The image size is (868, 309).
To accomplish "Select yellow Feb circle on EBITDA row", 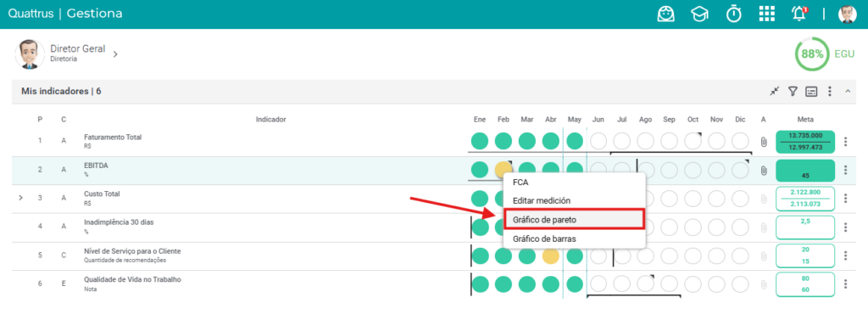I will 504,170.
